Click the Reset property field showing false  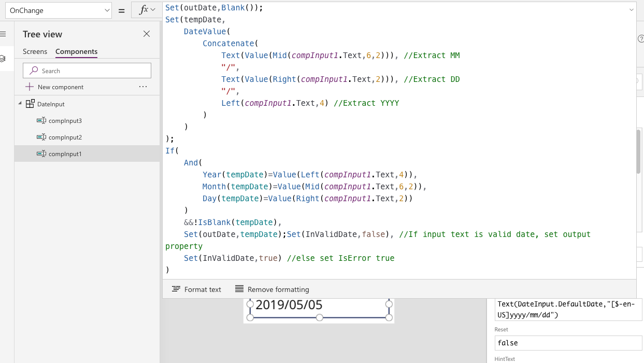(568, 343)
